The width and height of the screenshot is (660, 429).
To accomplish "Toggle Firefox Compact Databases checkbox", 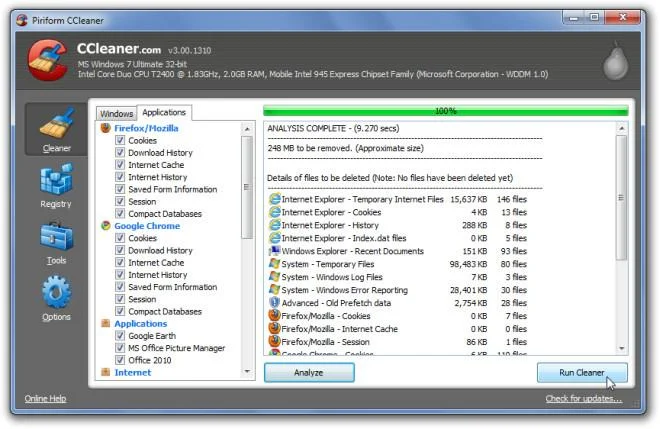I will (x=120, y=213).
